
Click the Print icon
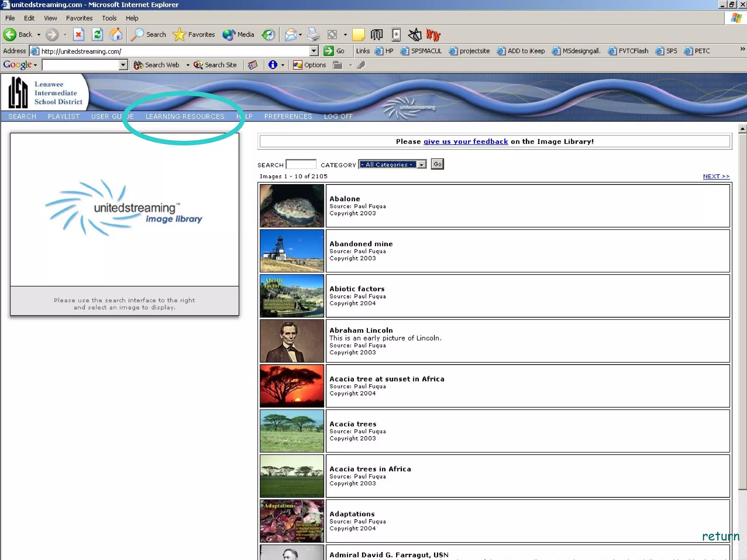[313, 35]
